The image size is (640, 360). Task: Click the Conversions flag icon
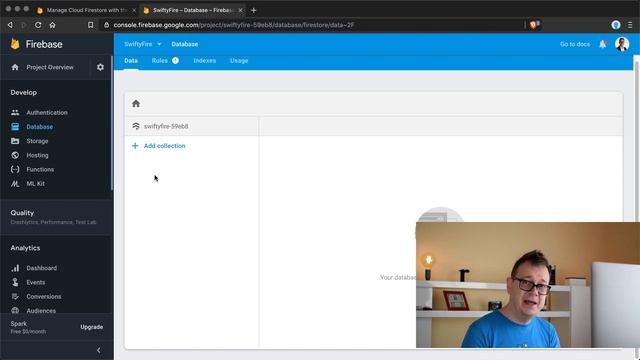tap(15, 296)
